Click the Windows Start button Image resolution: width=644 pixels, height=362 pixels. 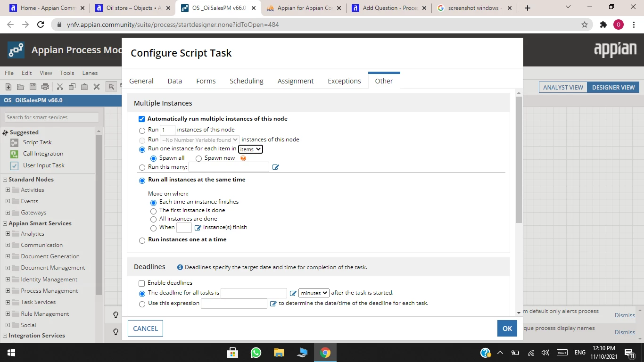click(11, 353)
